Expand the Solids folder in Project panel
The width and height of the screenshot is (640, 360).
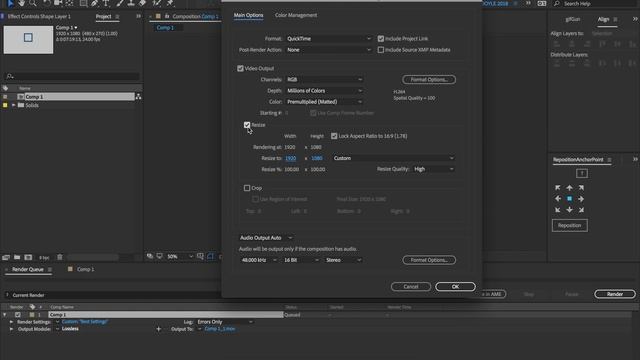13,105
